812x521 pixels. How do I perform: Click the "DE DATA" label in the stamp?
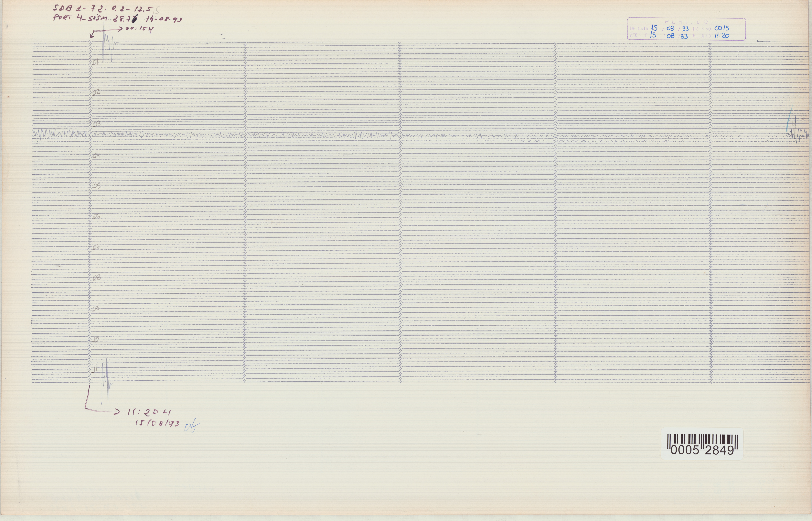pos(639,29)
